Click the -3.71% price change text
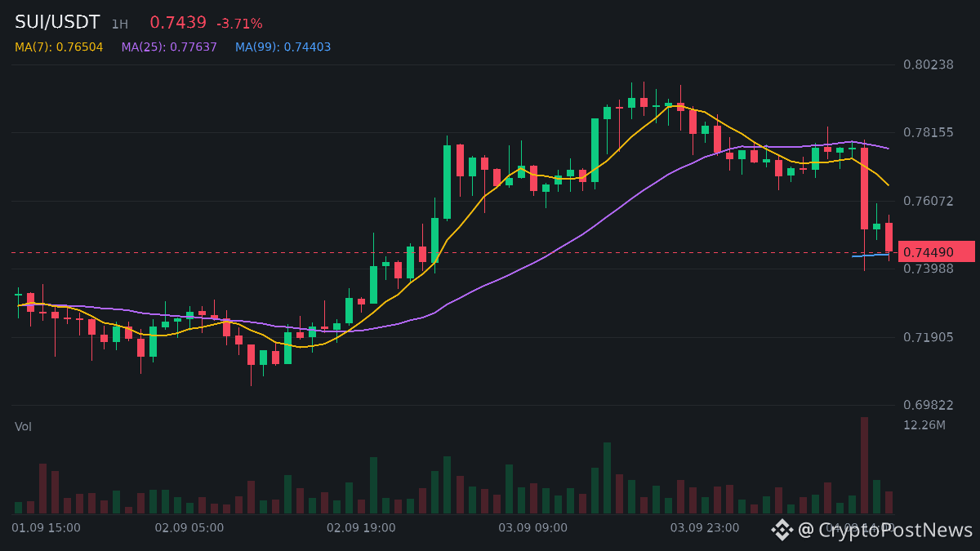This screenshot has width=980, height=551. click(x=239, y=24)
